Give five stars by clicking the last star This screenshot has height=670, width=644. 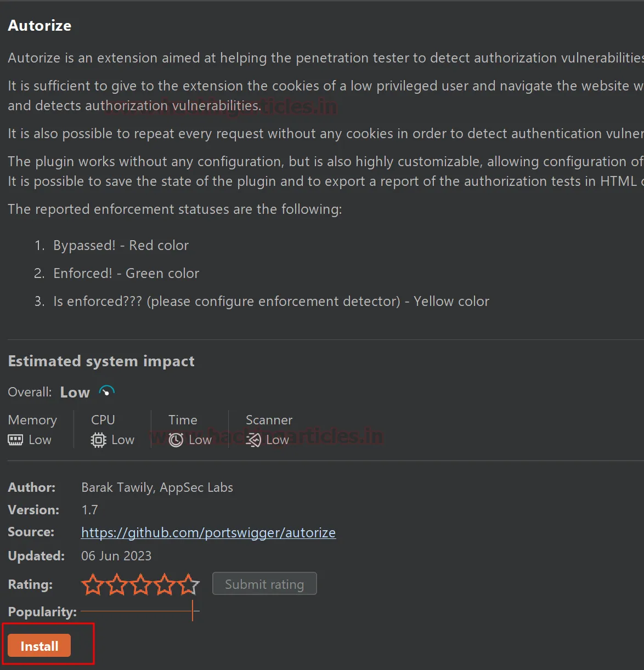189,584
